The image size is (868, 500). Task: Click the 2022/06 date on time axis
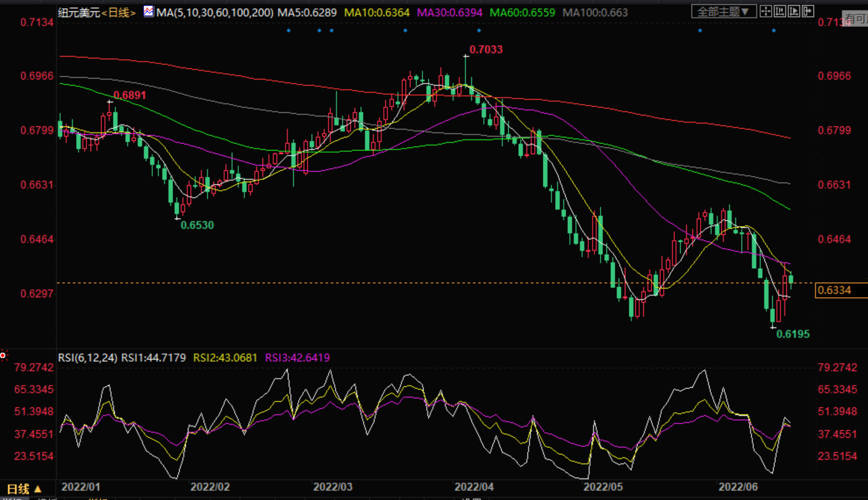click(x=738, y=487)
